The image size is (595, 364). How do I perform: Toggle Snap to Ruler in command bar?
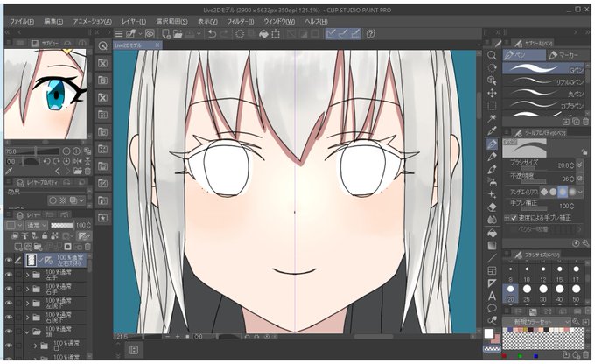(331, 34)
